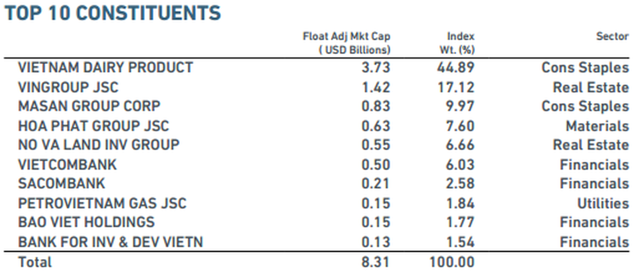Select NO VA LAND INV GROUP
Screen dimensions: 644x277
pyautogui.click(x=99, y=145)
